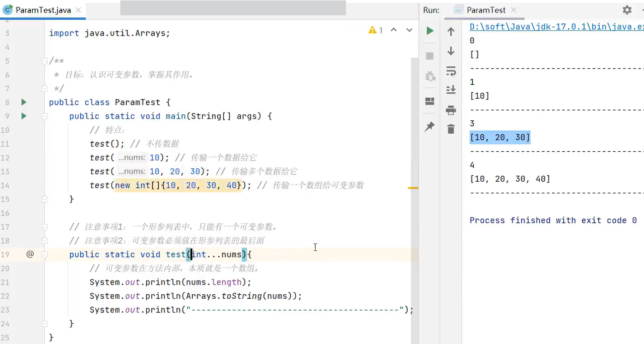
Task: Collapse main method from closing brace line 15
Action: coord(45,199)
